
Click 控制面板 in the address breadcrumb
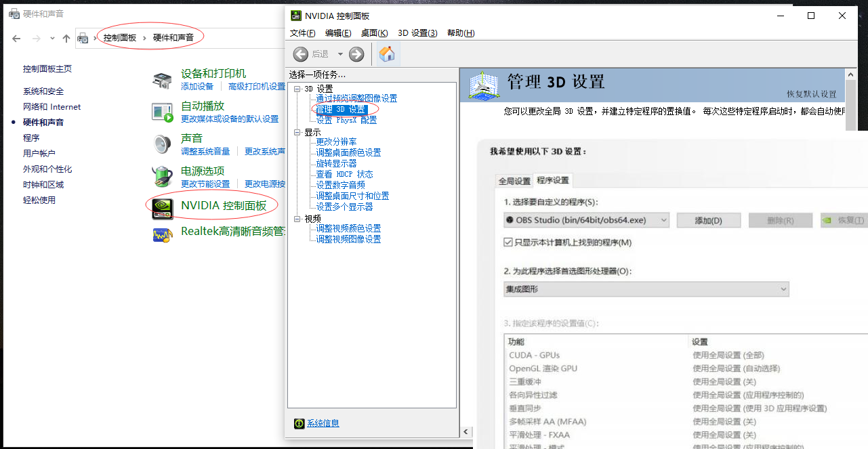click(x=120, y=38)
